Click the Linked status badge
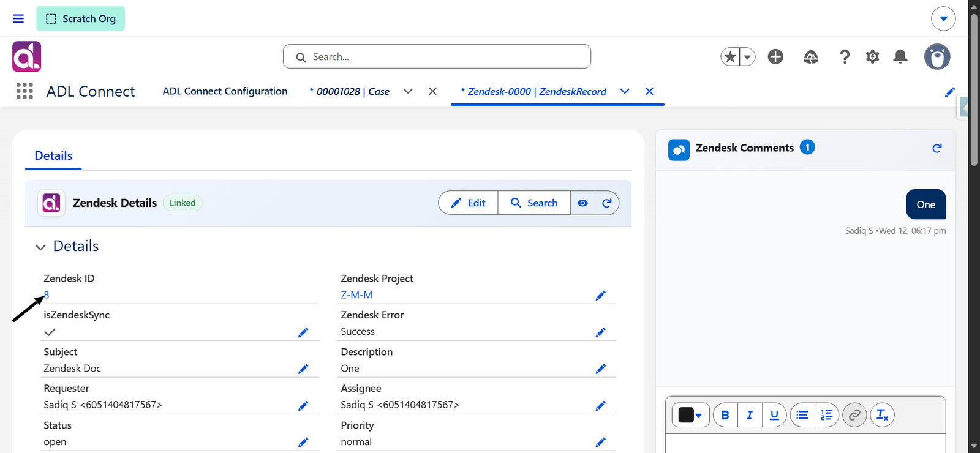 [x=183, y=203]
